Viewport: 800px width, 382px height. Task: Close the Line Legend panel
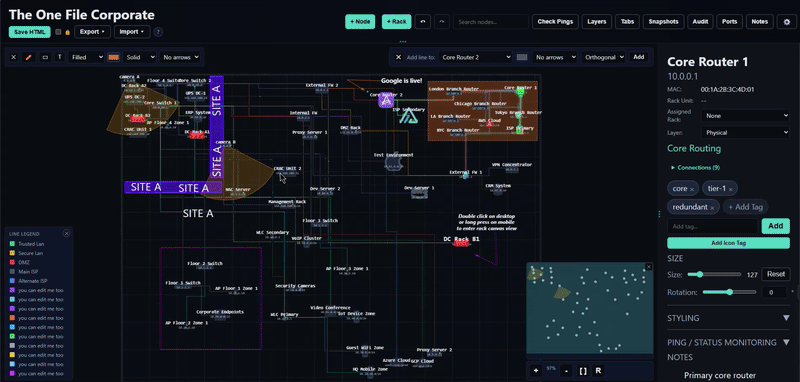(66, 233)
